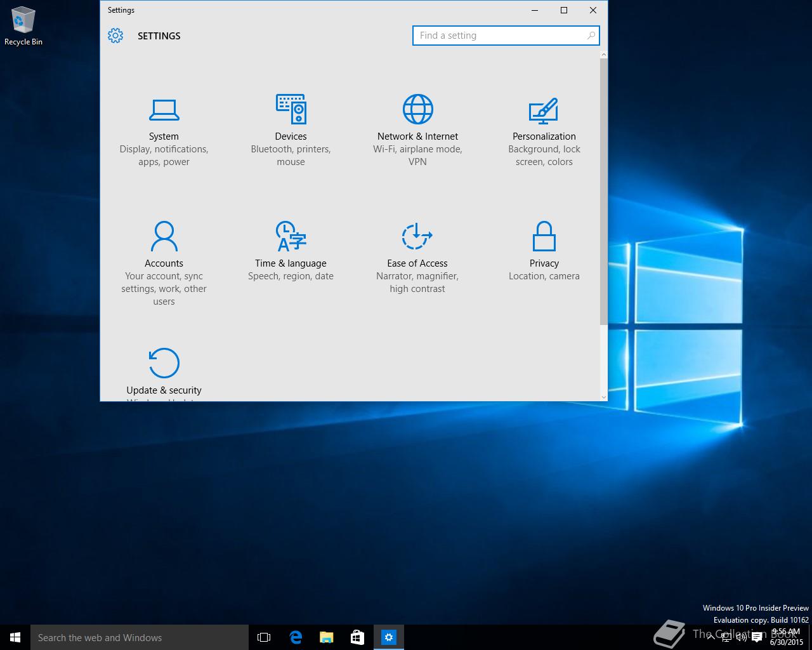Click the Settings app taskbar icon
The image size is (812, 650).
(x=389, y=637)
